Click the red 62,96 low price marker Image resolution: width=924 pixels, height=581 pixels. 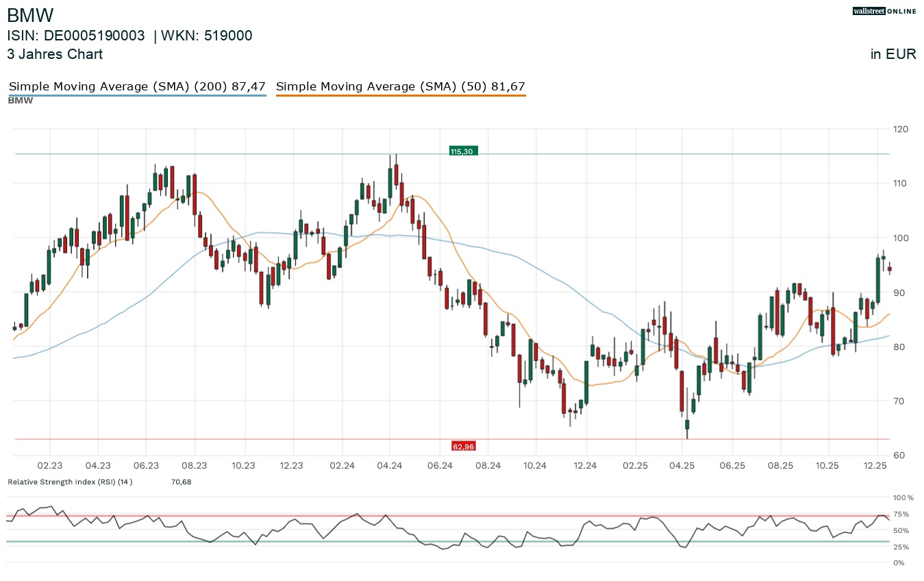tap(463, 447)
